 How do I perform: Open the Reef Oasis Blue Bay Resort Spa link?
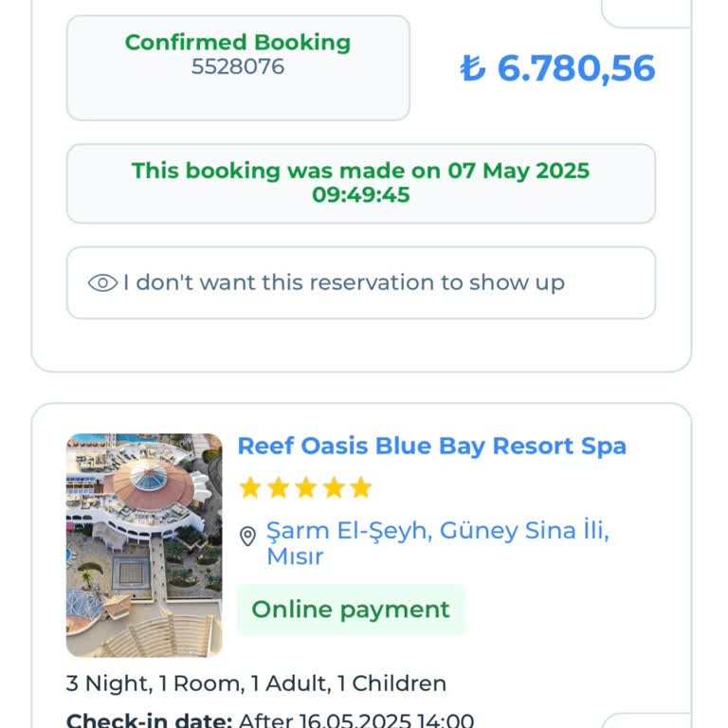tap(431, 446)
